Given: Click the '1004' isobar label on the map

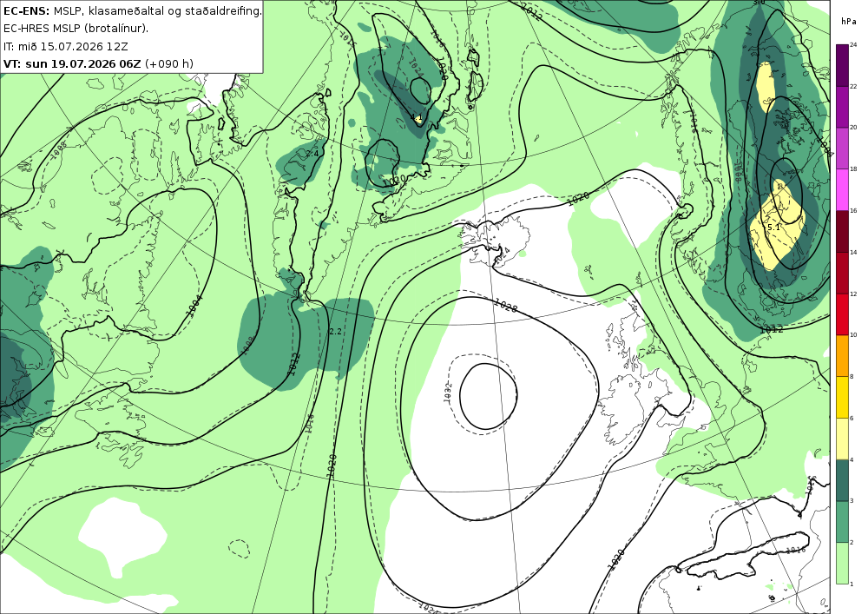Looking at the screenshot, I should (x=194, y=305).
